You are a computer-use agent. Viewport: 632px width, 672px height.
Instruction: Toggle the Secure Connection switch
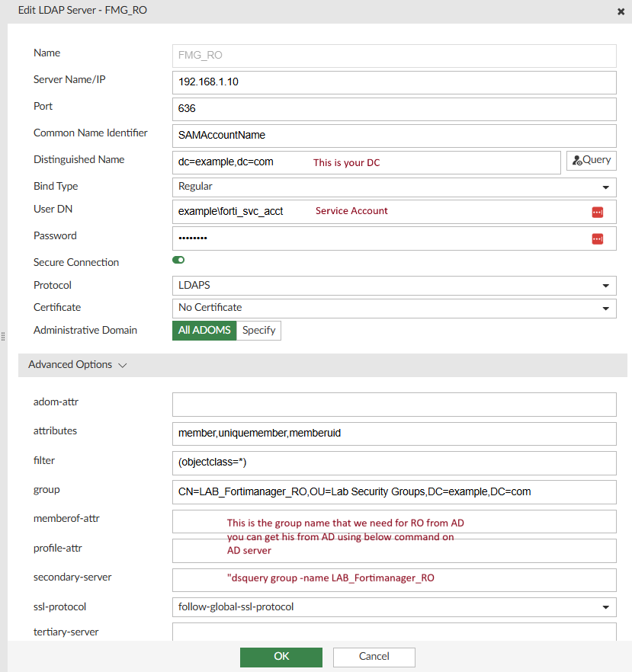click(178, 260)
